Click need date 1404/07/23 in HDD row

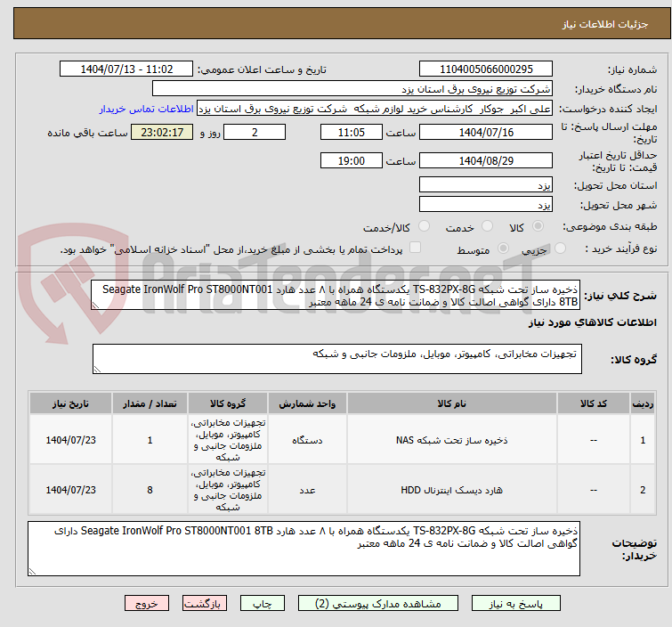click(70, 490)
